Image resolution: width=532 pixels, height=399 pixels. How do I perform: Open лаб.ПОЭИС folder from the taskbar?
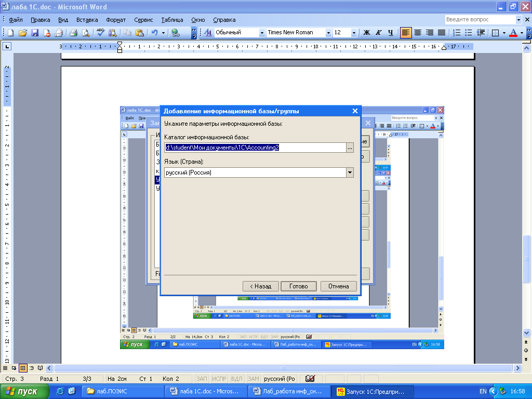click(x=123, y=391)
